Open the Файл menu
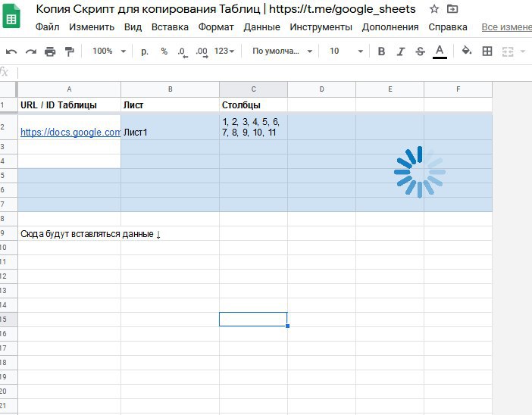The height and width of the screenshot is (415, 532). (x=47, y=27)
